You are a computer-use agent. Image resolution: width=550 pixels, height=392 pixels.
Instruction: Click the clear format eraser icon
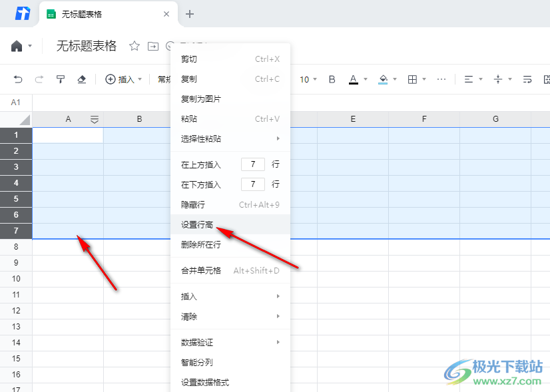(81, 80)
